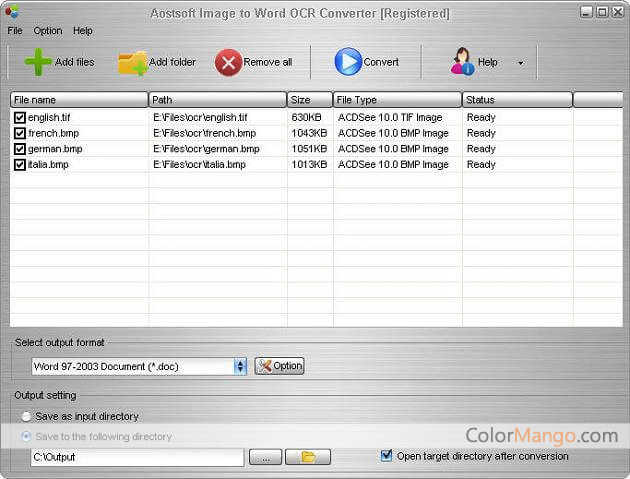Click path E:\Files\ocr\italia.bmp
This screenshot has height=479, width=630.
pos(199,164)
